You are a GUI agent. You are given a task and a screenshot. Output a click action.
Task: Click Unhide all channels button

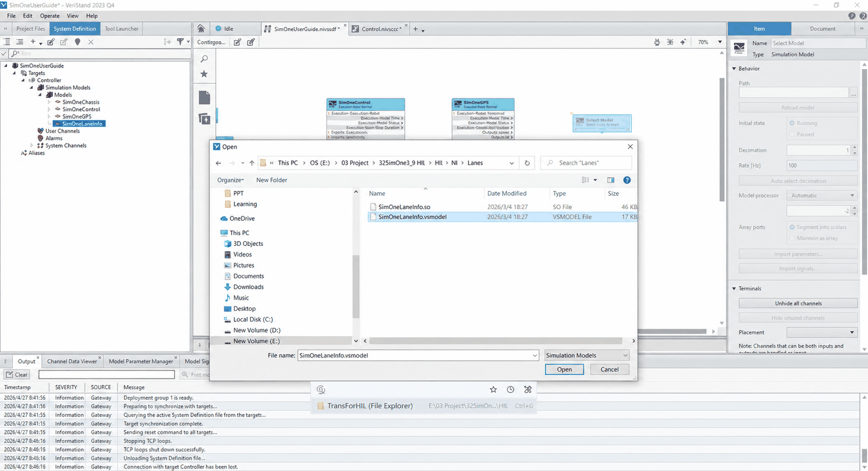tap(798, 303)
